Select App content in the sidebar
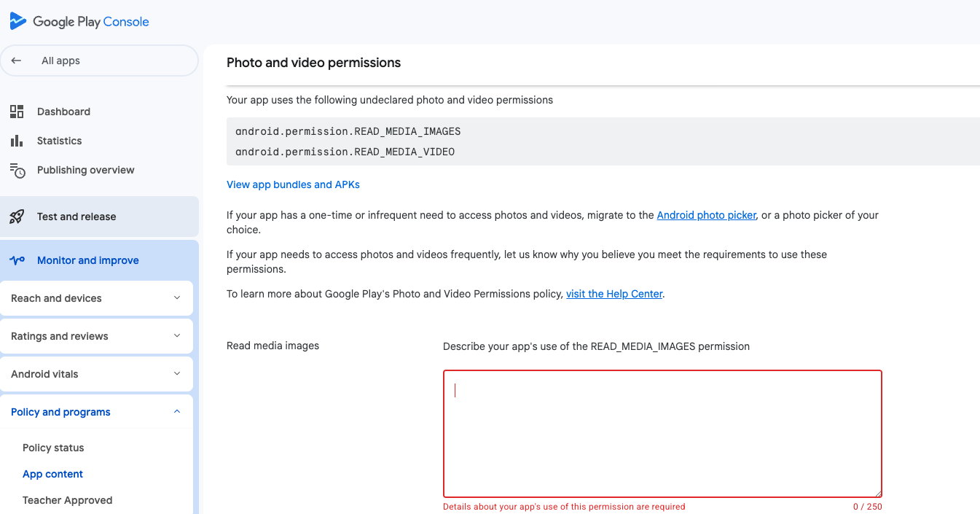This screenshot has height=514, width=980. 52,474
